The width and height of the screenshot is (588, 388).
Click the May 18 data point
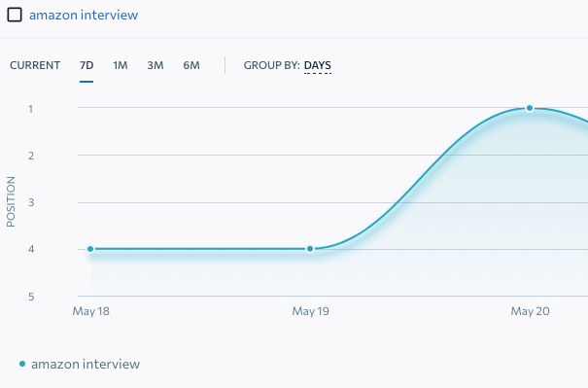(x=90, y=249)
